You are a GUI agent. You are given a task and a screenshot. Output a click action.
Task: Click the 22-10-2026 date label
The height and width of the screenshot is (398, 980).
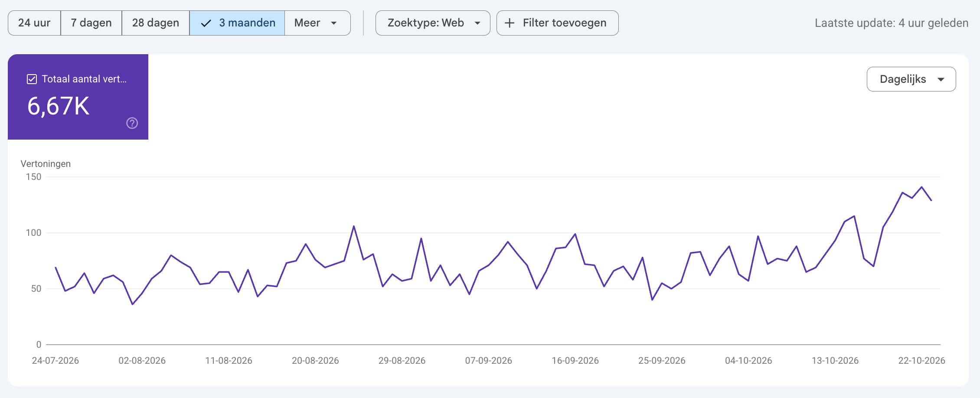(x=921, y=361)
